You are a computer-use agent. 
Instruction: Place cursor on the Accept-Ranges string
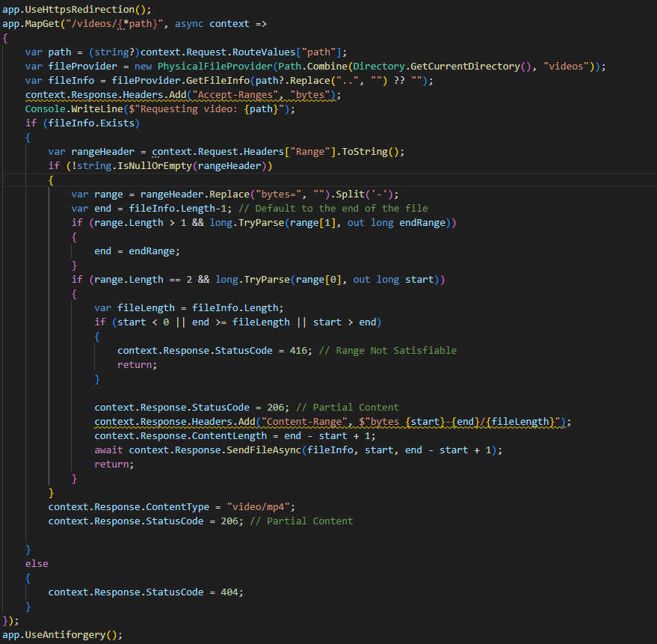click(x=235, y=95)
